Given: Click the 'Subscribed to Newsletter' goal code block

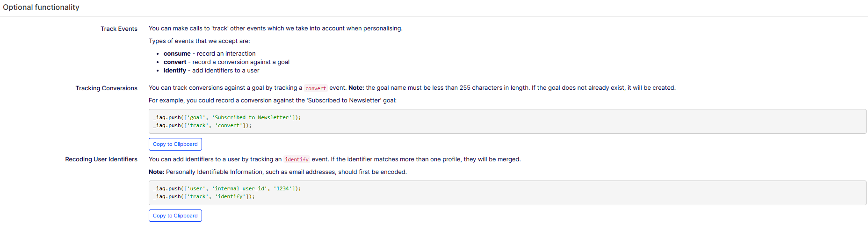Looking at the screenshot, I should point(507,122).
